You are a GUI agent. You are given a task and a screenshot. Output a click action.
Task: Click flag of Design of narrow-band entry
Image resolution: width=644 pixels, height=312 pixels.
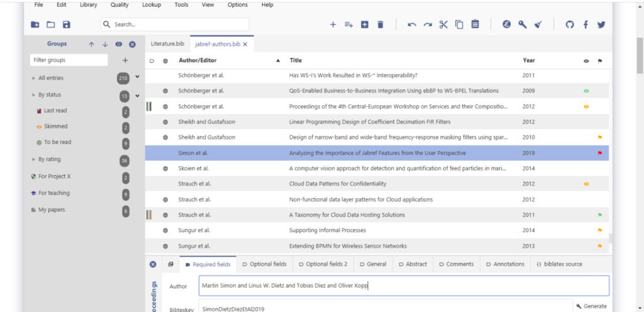point(600,138)
